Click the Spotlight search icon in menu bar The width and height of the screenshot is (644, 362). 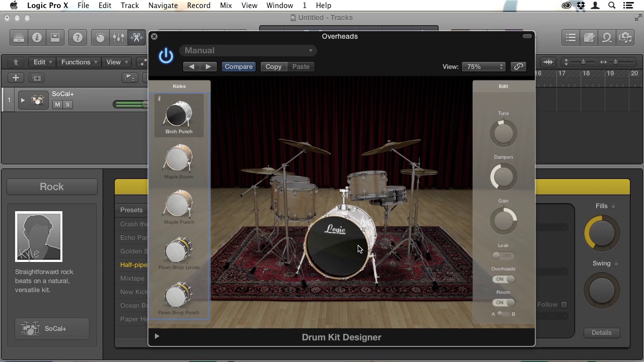[612, 6]
